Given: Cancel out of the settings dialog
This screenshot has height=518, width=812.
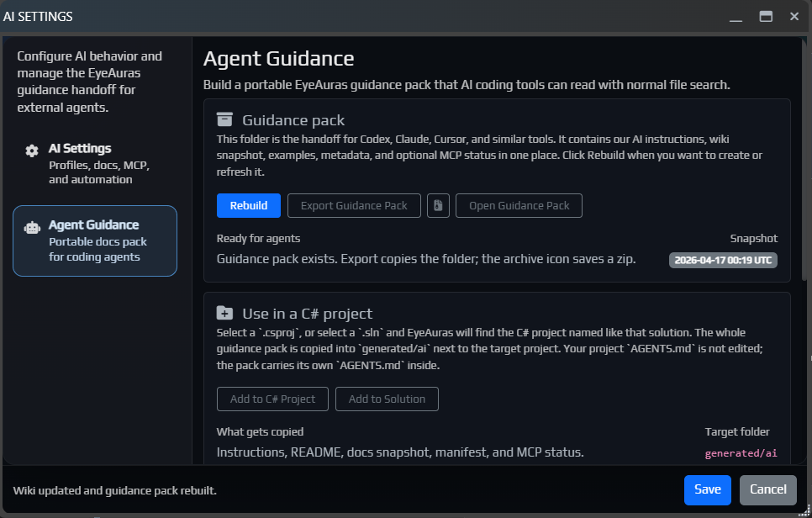Looking at the screenshot, I should (767, 489).
